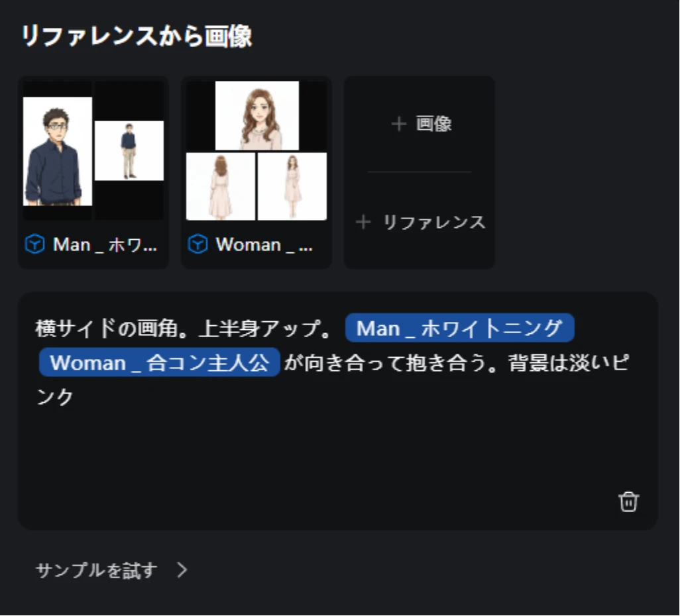Click the trash icon to clear the prompt
The height and width of the screenshot is (616, 680).
(x=628, y=502)
